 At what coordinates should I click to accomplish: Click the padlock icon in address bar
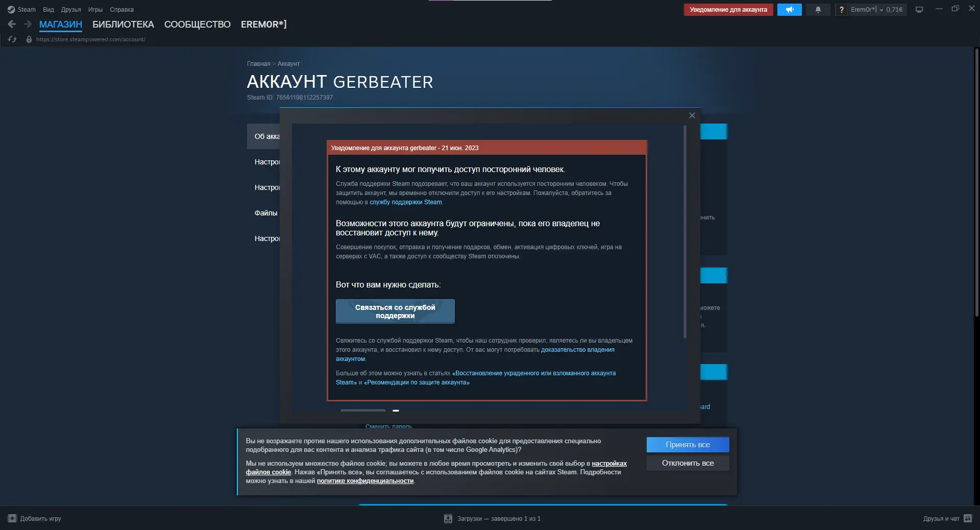[29, 39]
